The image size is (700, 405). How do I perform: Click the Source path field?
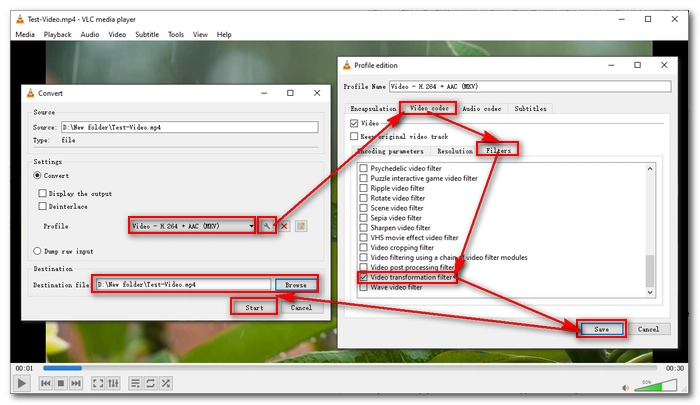pyautogui.click(x=190, y=127)
